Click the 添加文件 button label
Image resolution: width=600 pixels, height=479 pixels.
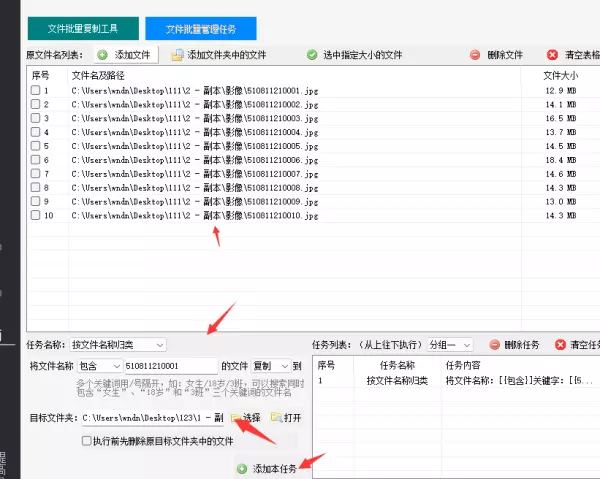[132, 55]
